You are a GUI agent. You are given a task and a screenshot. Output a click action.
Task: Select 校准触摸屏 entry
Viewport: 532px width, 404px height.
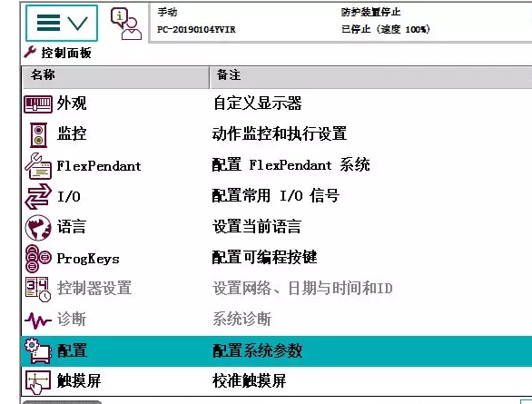pyautogui.click(x=249, y=380)
